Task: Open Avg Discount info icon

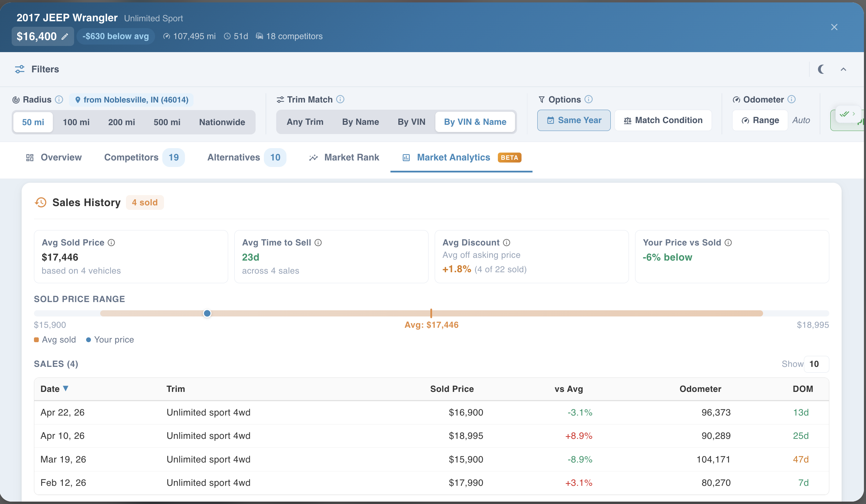Action: click(x=506, y=243)
